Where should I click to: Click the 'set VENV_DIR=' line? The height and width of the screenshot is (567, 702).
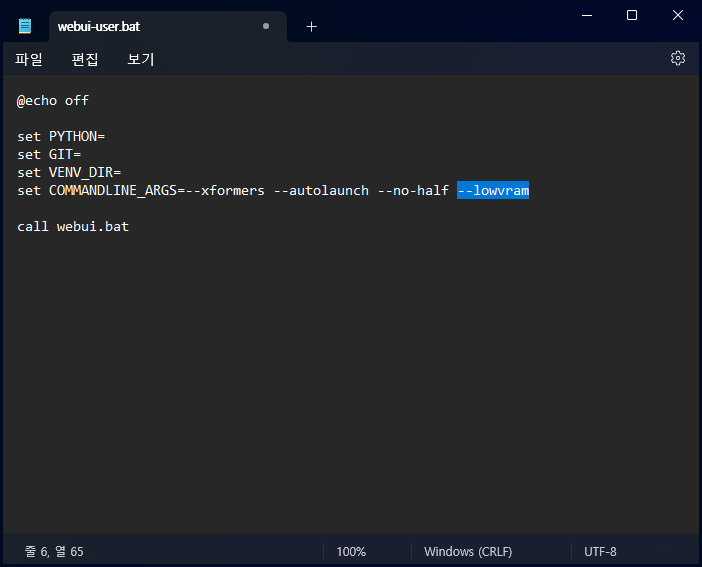tap(69, 172)
